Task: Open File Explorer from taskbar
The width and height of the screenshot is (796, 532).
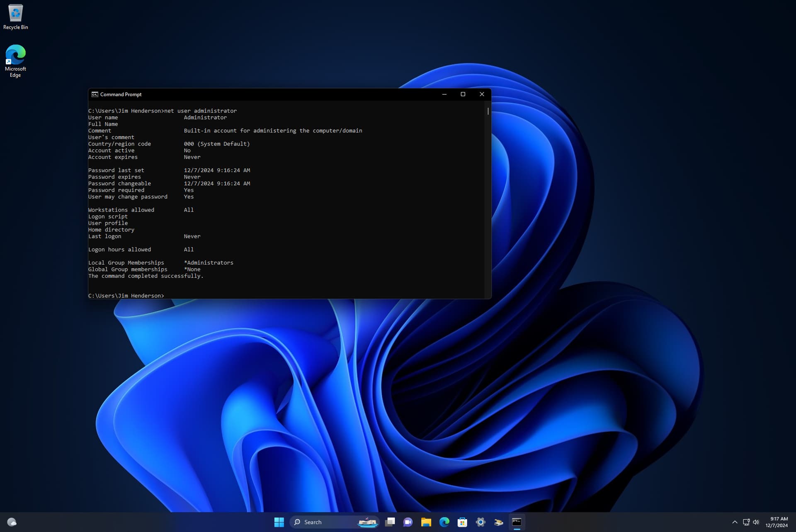Action: (x=426, y=522)
